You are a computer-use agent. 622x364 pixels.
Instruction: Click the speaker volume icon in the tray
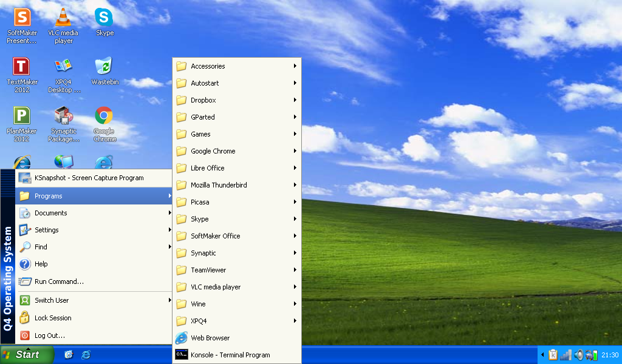click(579, 355)
